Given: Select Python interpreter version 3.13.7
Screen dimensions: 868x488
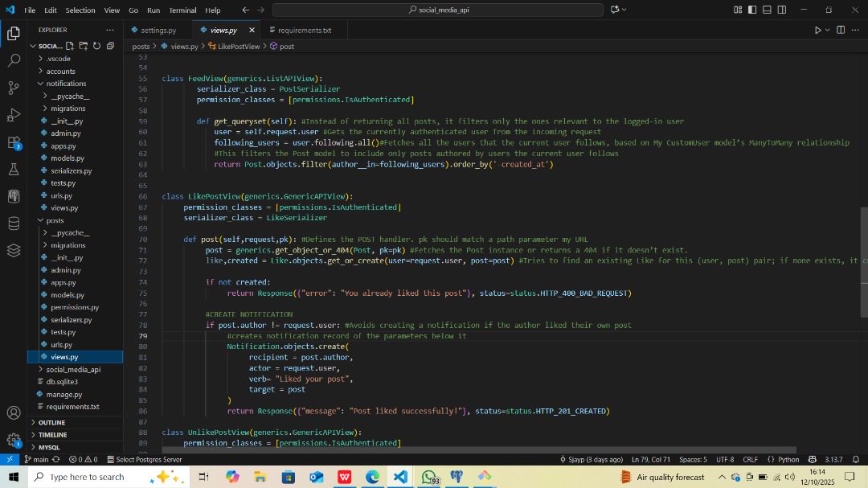Looking at the screenshot, I should click(833, 459).
